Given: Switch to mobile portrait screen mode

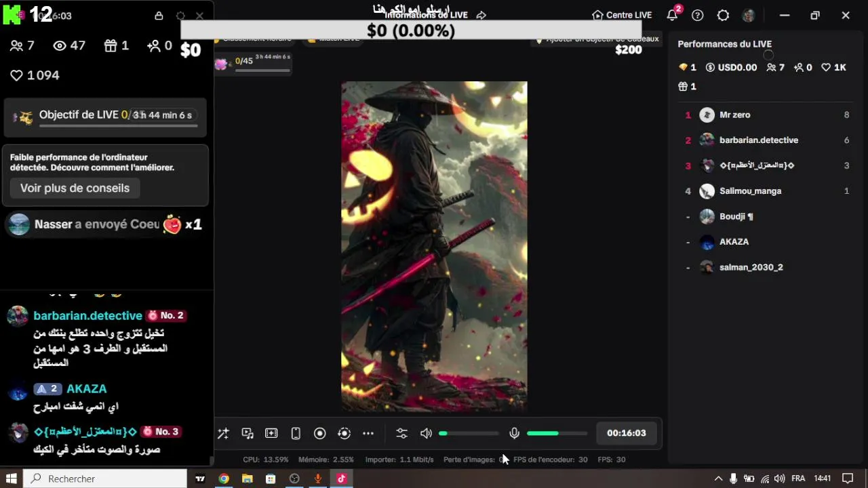Looking at the screenshot, I should pos(296,433).
